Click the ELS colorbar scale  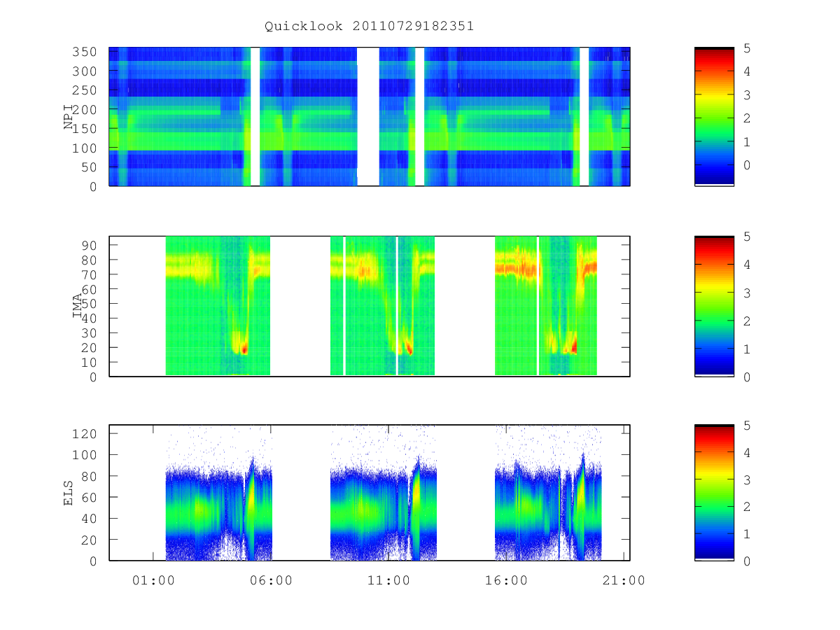point(714,492)
